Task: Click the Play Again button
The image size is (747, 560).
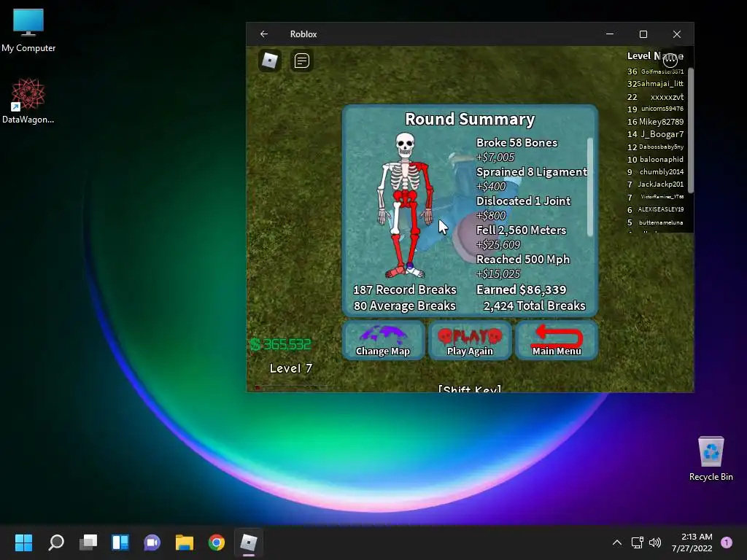Action: (x=470, y=340)
